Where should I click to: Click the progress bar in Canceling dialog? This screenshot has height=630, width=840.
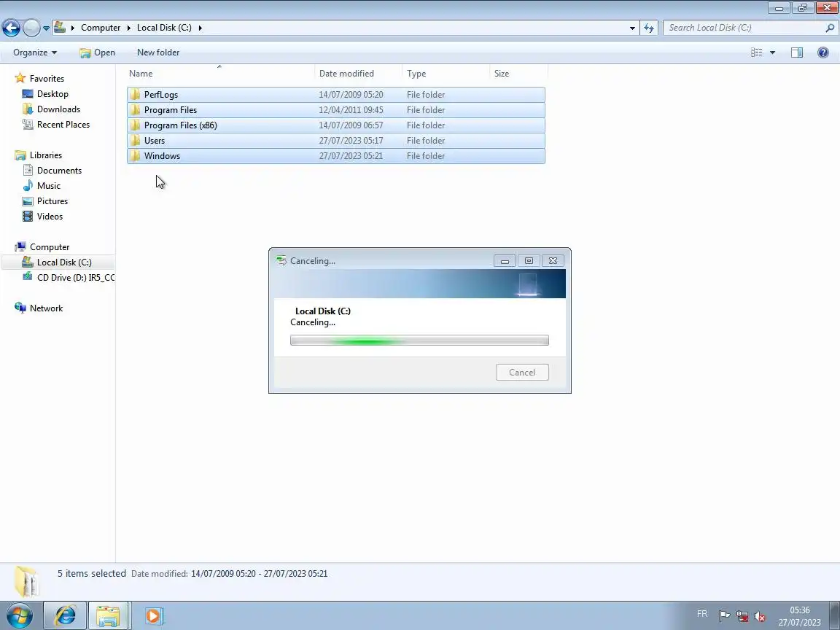[x=419, y=341]
